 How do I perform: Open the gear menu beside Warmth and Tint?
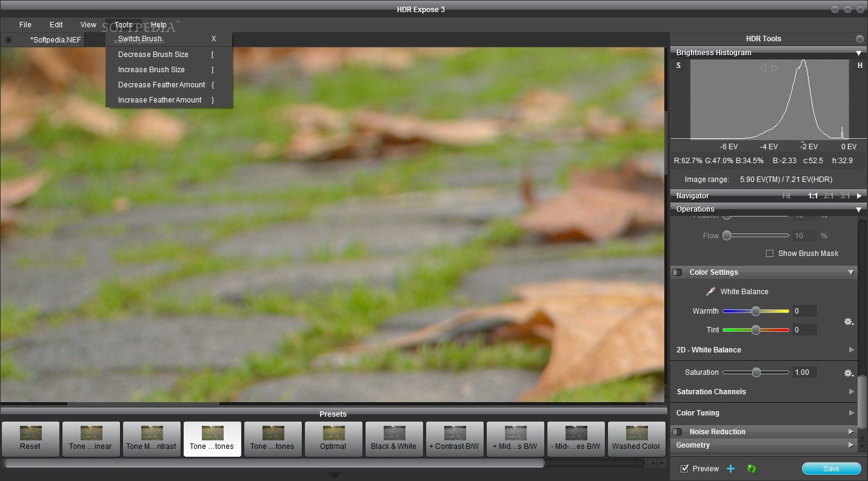pyautogui.click(x=849, y=321)
